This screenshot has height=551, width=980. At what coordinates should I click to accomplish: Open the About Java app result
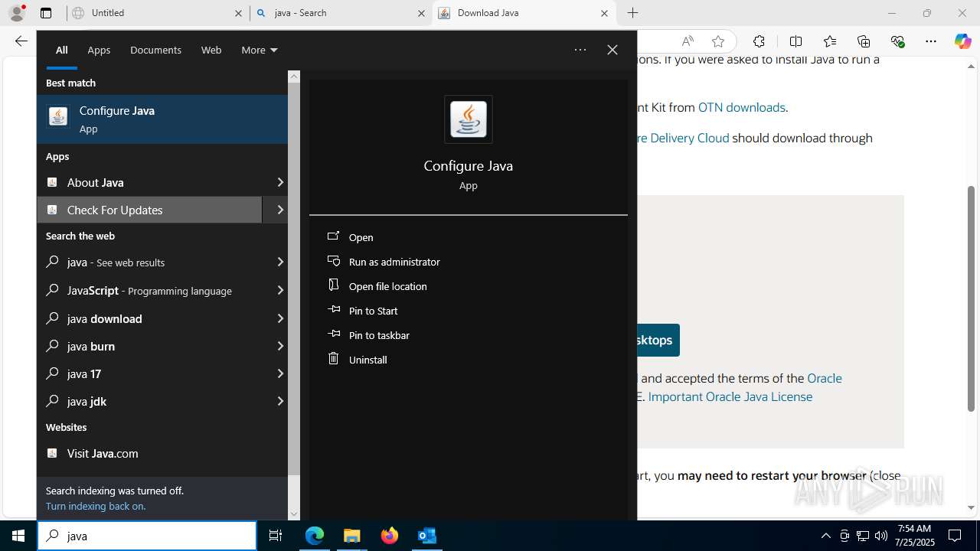[150, 182]
